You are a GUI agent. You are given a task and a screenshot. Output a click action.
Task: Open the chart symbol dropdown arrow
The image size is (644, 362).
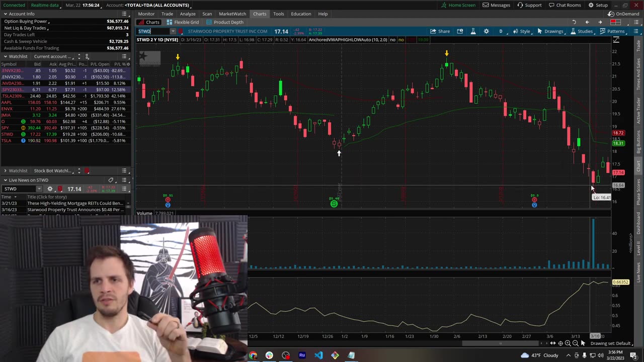173,31
